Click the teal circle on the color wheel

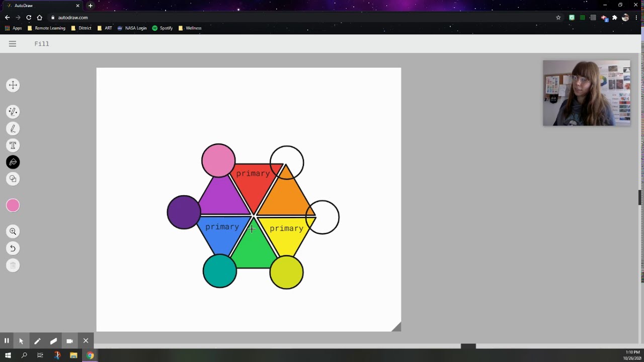coord(220,271)
